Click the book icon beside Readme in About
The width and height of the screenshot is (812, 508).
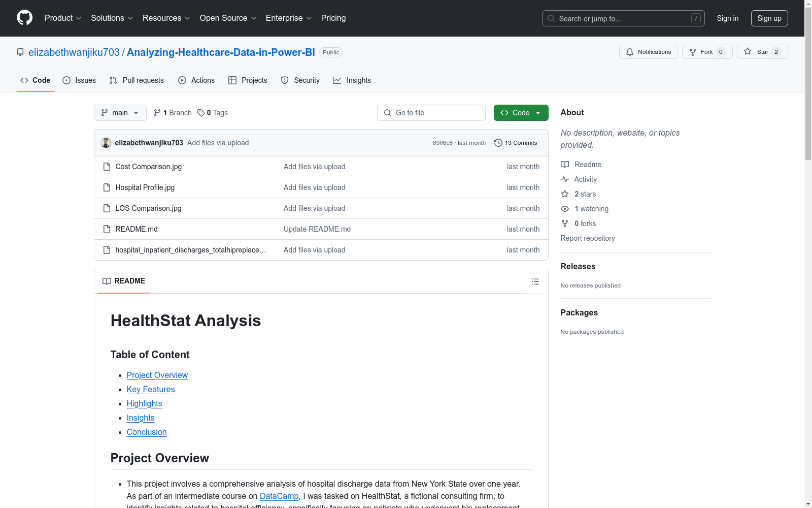[565, 165]
